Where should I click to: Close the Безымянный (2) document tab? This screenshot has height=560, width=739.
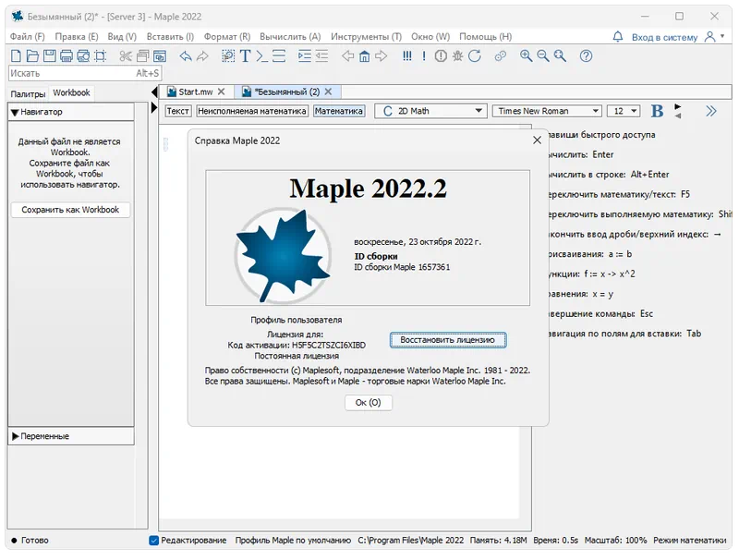[329, 91]
